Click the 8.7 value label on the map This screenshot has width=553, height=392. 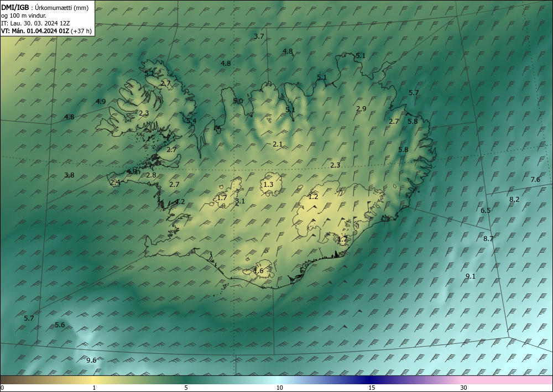click(x=488, y=238)
